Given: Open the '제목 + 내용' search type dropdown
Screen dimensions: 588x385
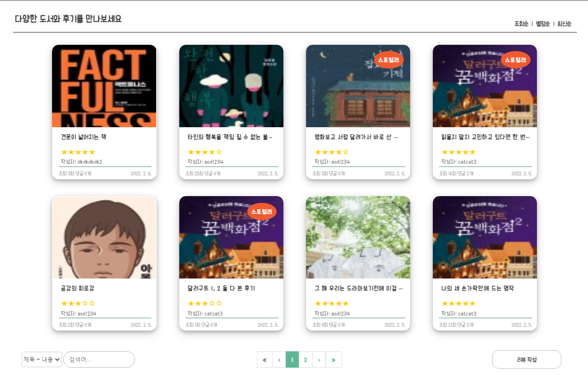Looking at the screenshot, I should 42,359.
